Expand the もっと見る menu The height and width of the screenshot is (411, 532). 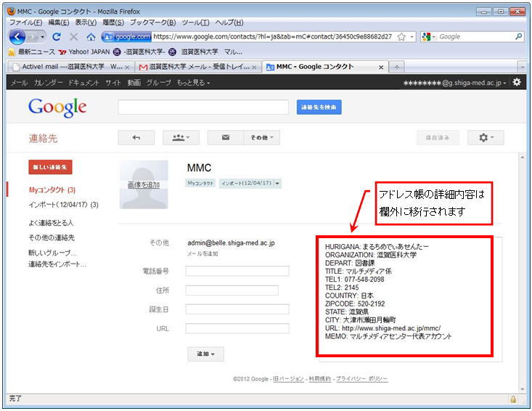click(193, 83)
